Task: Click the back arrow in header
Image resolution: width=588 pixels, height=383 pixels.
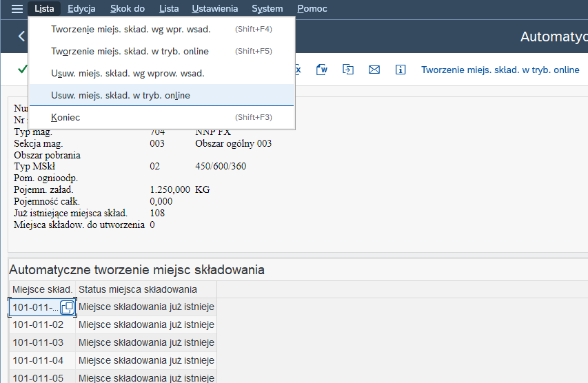Action: (x=21, y=37)
